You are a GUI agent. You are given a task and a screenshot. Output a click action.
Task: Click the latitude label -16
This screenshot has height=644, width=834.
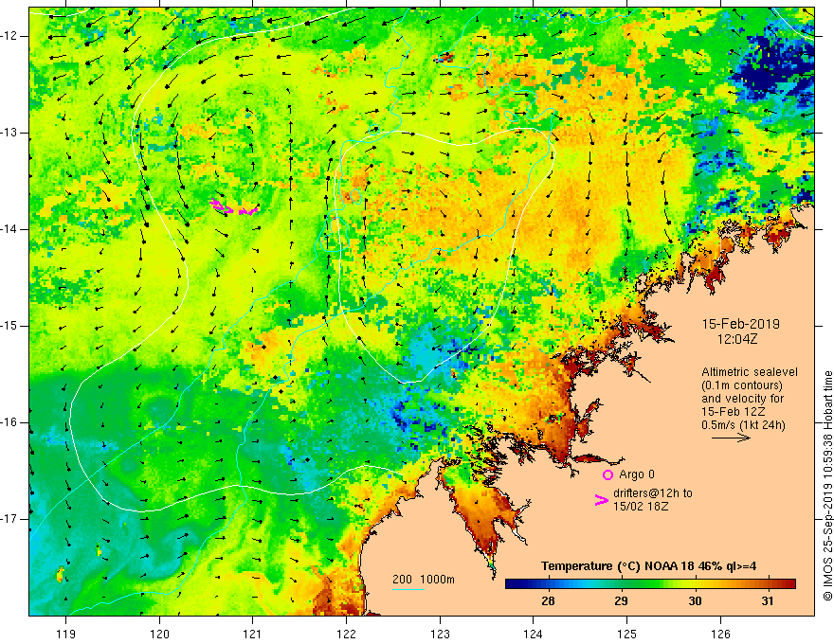(10, 422)
